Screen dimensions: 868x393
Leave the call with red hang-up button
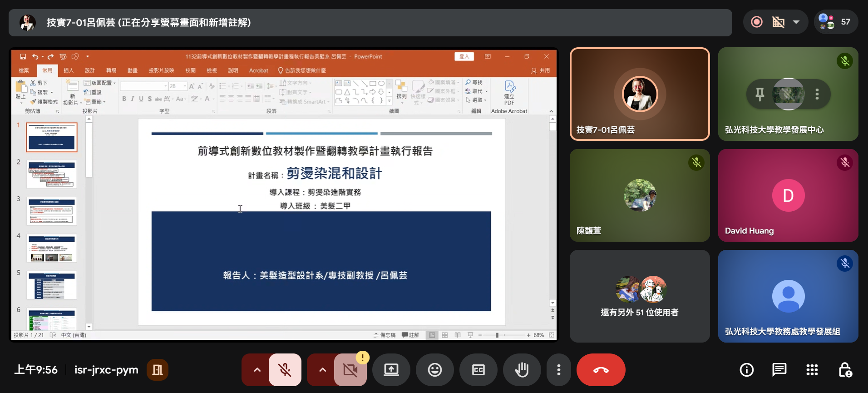tap(601, 370)
